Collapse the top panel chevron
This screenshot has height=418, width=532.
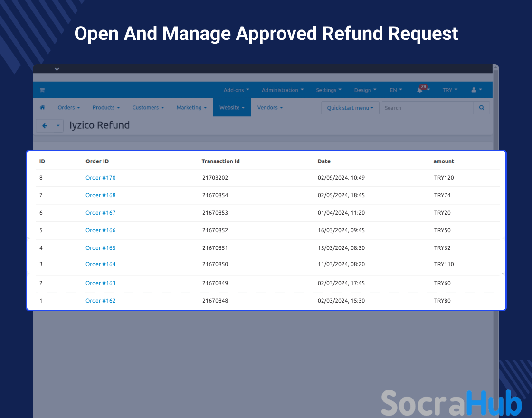click(x=57, y=69)
